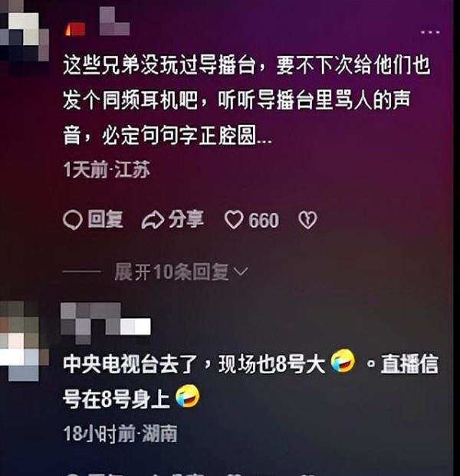This screenshot has height=476, width=460.
Task: Tap the speech bubble reply icon
Action: pyautogui.click(x=73, y=220)
